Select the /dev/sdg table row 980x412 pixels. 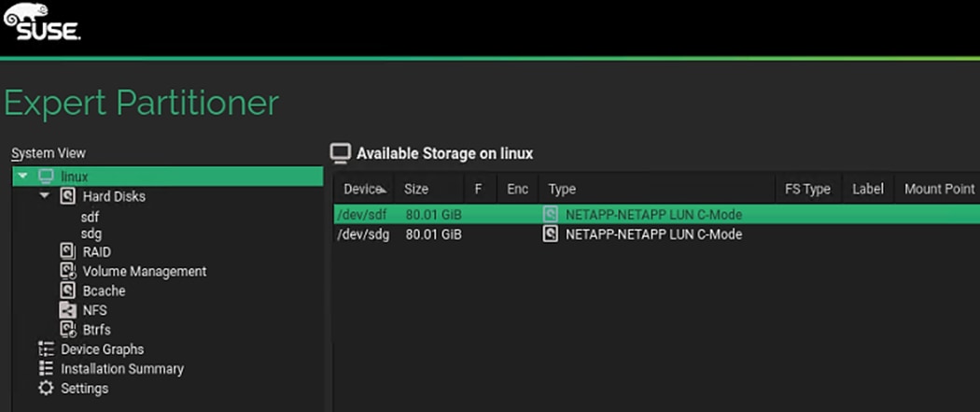[x=653, y=234]
